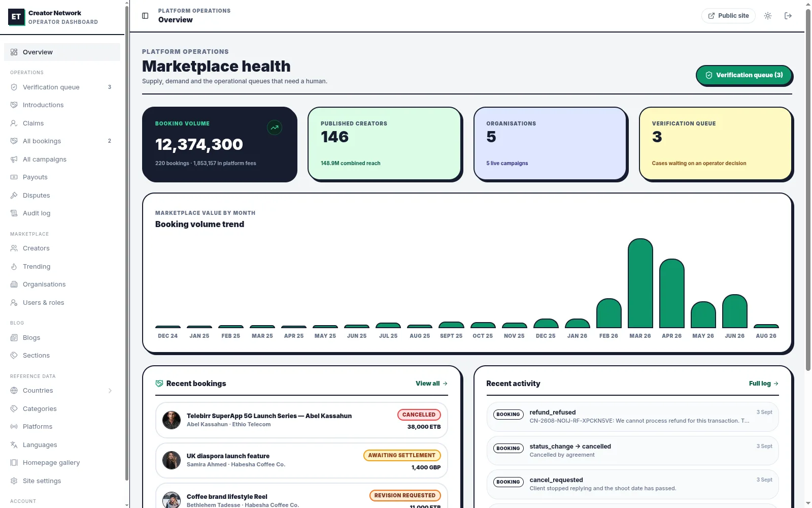The image size is (812, 508).
Task: Click the APR 26 chart bar
Action: [672, 293]
